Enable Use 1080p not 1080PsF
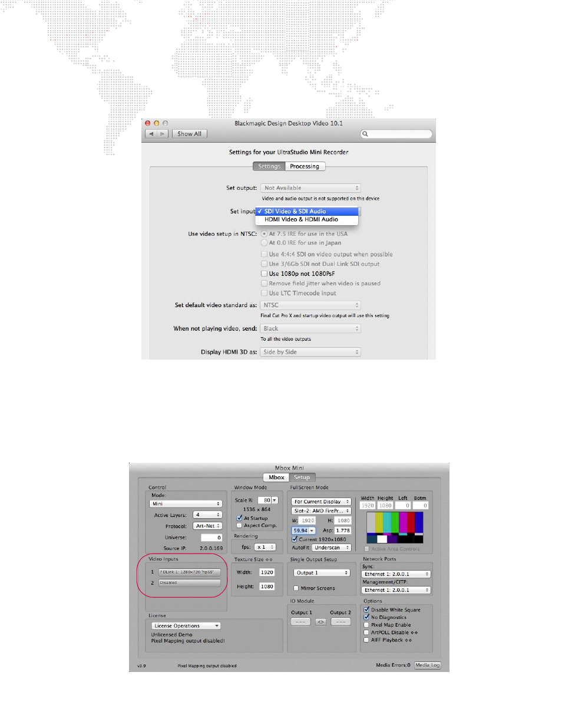 coord(265,274)
